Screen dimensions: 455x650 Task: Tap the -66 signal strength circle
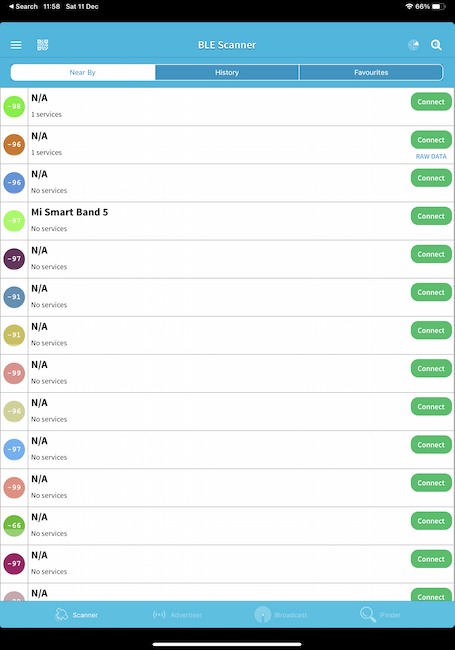tap(14, 525)
